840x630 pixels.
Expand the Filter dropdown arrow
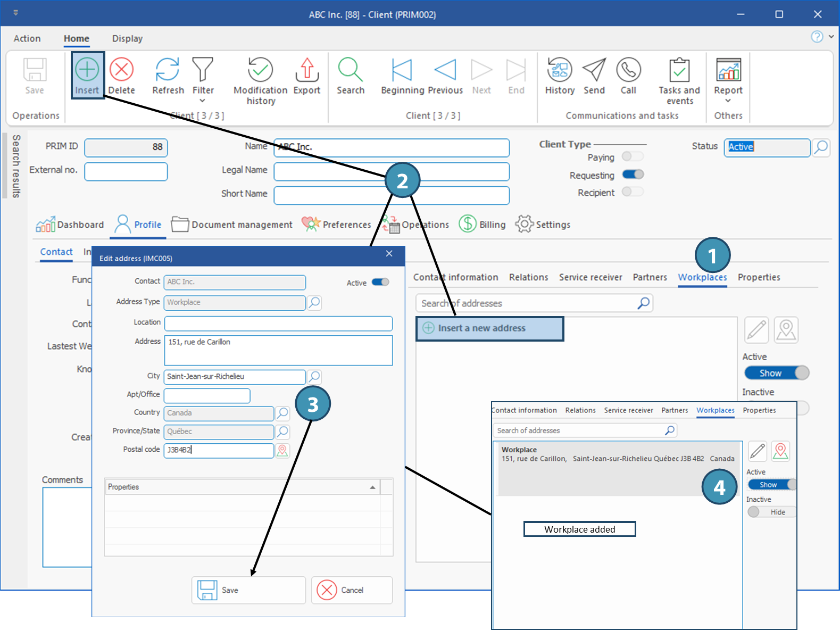click(x=202, y=101)
